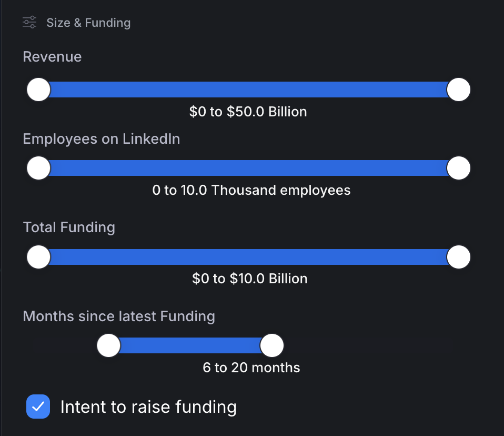This screenshot has width=504, height=436.
Task: Click the Total Funding slider's minimum handle
Action: pos(38,257)
